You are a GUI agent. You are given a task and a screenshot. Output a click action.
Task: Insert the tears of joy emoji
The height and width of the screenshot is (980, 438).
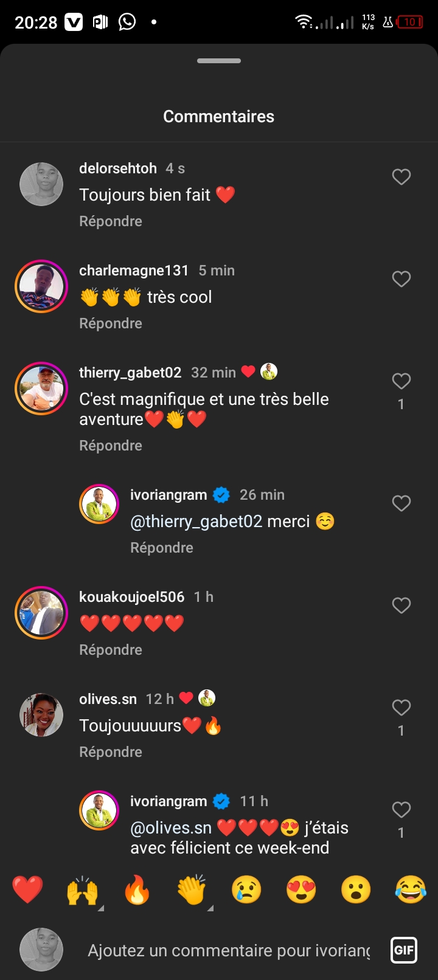[410, 890]
